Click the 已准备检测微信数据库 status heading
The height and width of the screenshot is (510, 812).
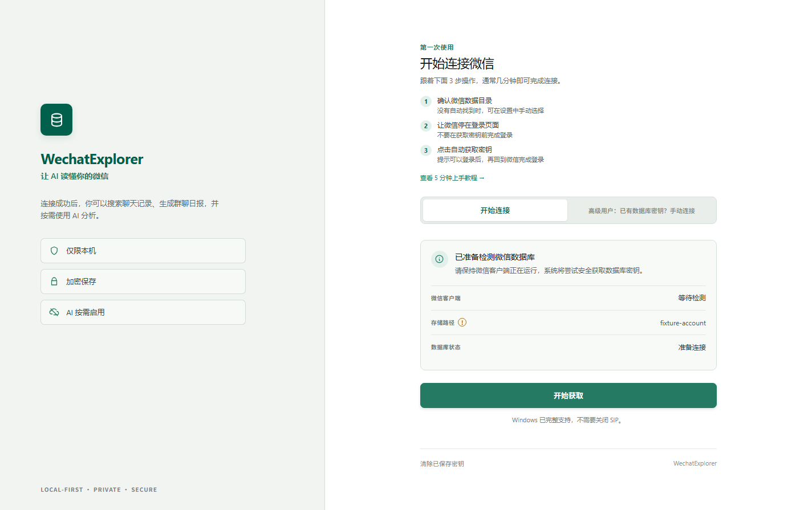(x=495, y=258)
